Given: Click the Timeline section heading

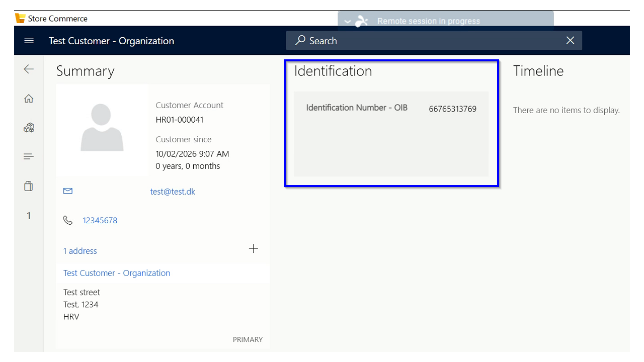Looking at the screenshot, I should click(538, 71).
